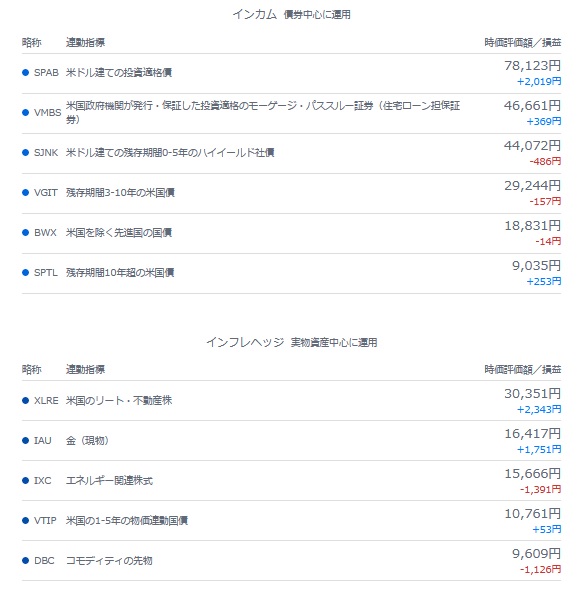The height and width of the screenshot is (606, 580).
Task: Click the 78,123円 valuation amount
Action: pyautogui.click(x=532, y=66)
